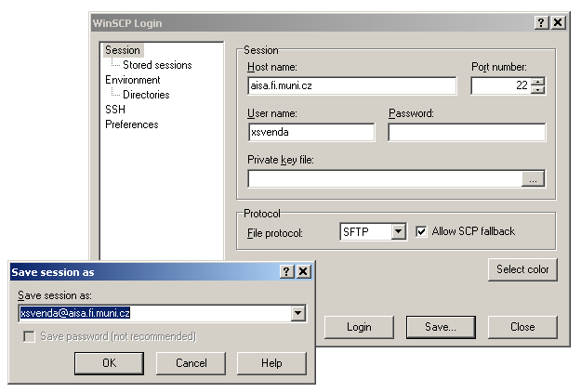Click the Login button
The image size is (581, 392).
[x=359, y=327]
